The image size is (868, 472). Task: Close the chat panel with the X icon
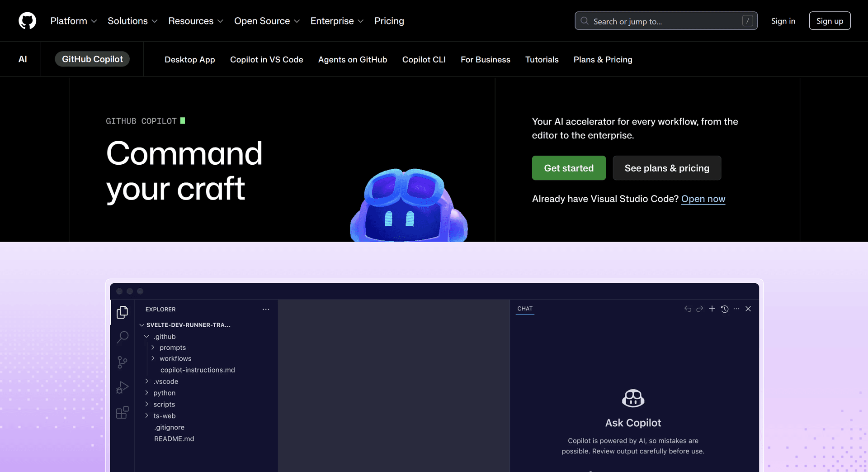click(748, 309)
